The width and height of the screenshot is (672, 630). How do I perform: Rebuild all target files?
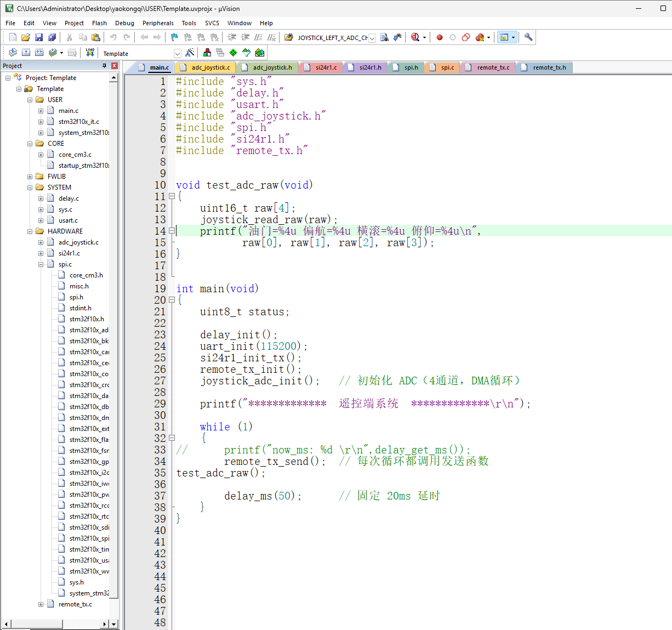click(39, 53)
